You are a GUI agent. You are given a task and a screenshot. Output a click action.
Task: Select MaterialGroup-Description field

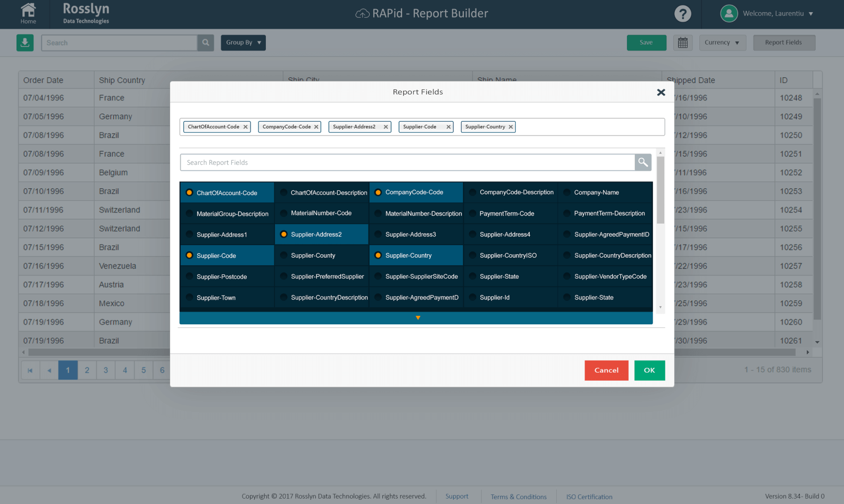[x=227, y=214]
